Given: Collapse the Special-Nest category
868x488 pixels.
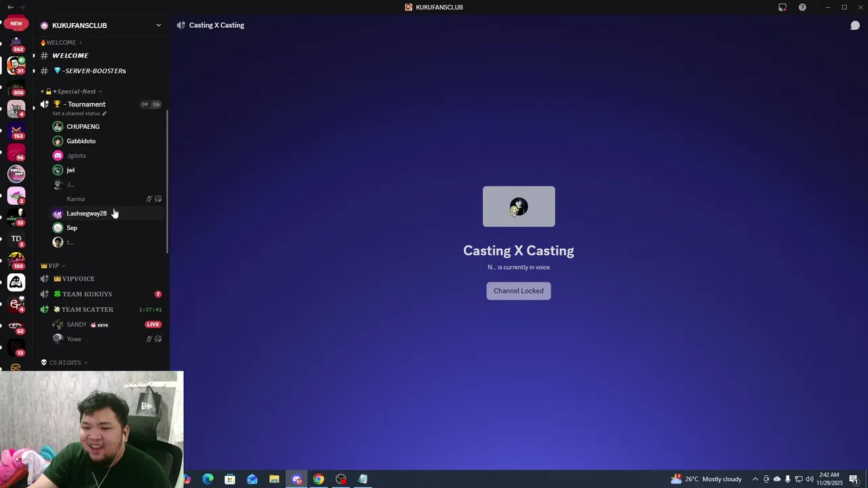Looking at the screenshot, I should pos(100,91).
